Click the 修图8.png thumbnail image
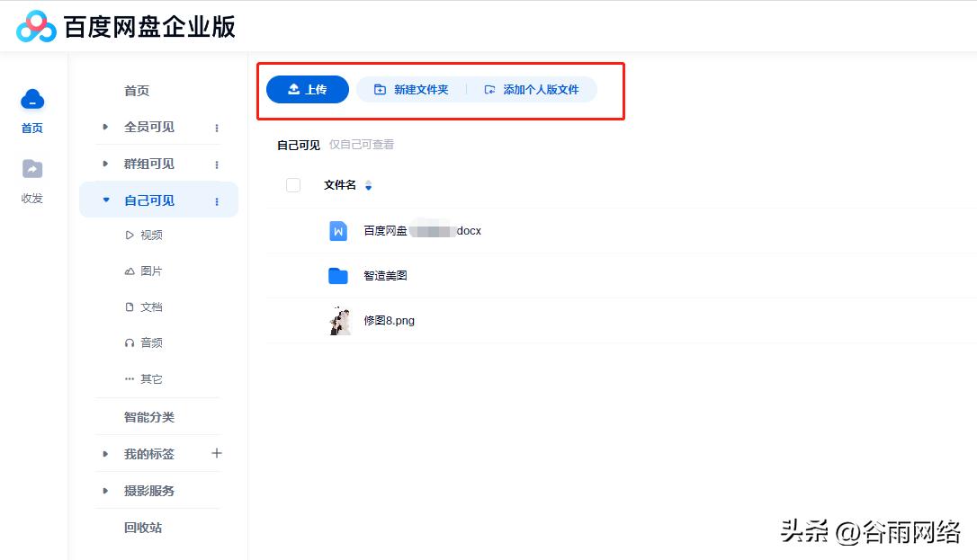 pyautogui.click(x=338, y=320)
